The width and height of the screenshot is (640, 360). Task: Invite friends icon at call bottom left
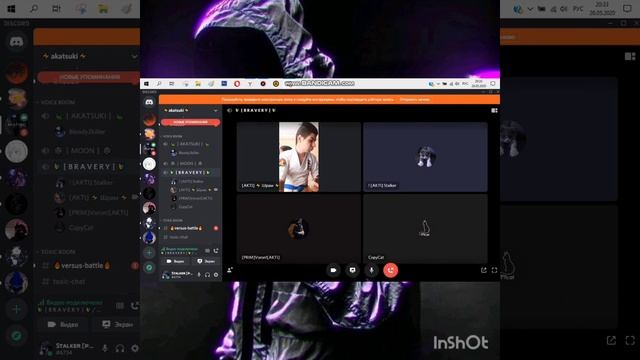[x=230, y=270]
